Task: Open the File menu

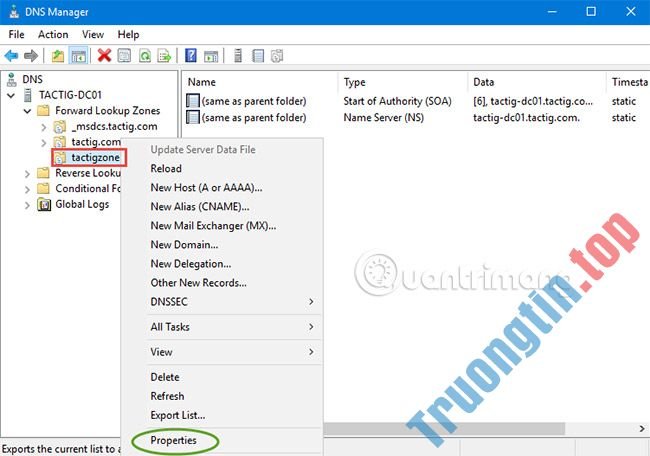Action: (x=17, y=34)
